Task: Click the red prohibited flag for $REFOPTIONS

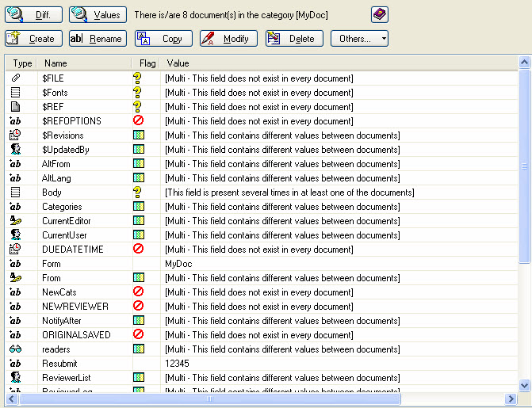Action: point(138,121)
